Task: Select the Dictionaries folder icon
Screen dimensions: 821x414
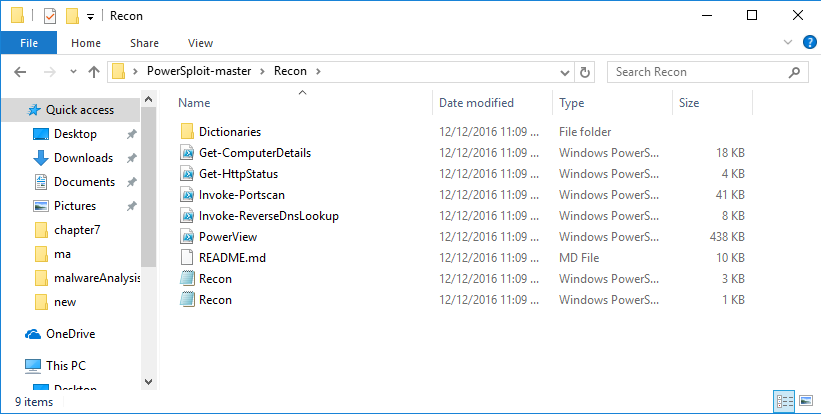Action: (187, 132)
